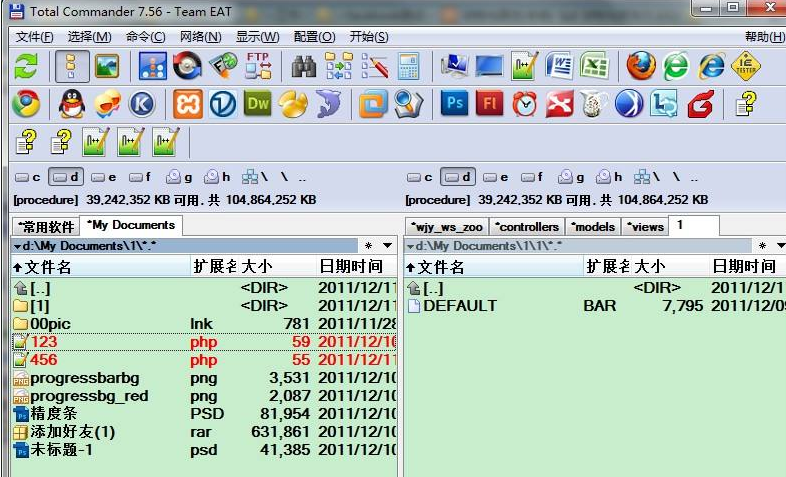Open the 显示(W) menu
The width and height of the screenshot is (786, 477).
258,37
